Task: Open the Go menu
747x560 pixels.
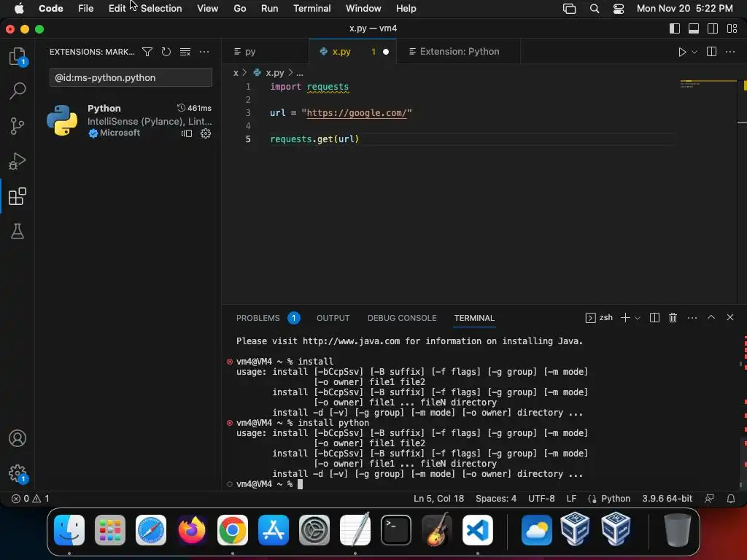Action: point(239,8)
